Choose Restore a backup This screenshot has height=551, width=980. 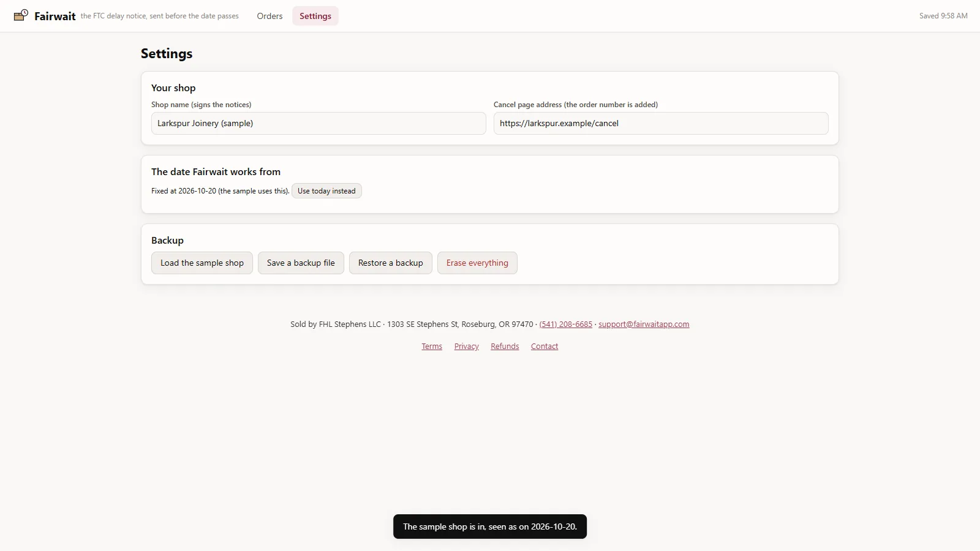click(x=391, y=263)
